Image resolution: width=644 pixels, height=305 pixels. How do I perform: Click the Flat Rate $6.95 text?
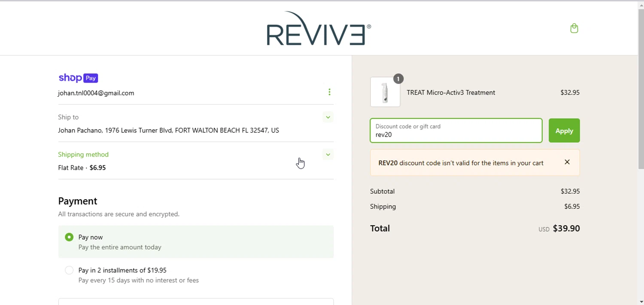(82, 168)
